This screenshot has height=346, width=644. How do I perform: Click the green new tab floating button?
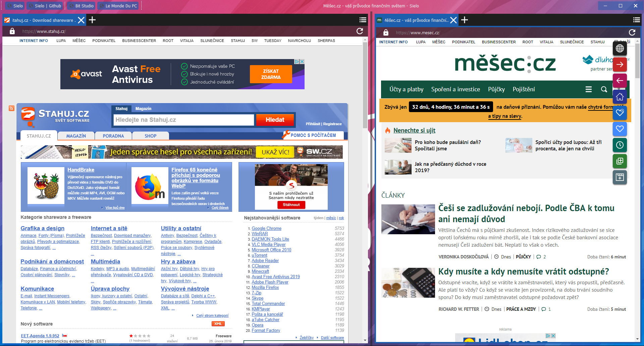coord(620,161)
